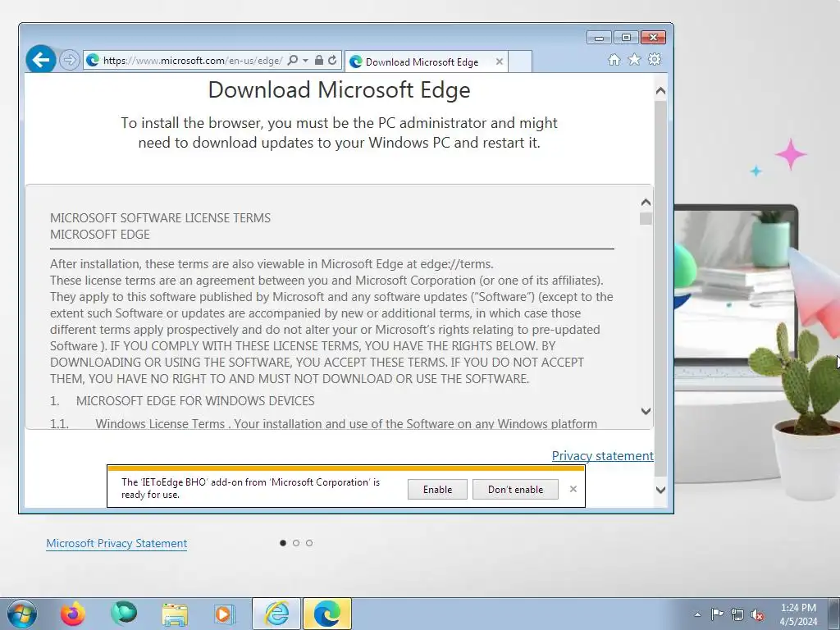Click the Download Microsoft Edge heading
This screenshot has width=840, height=630.
(x=339, y=89)
